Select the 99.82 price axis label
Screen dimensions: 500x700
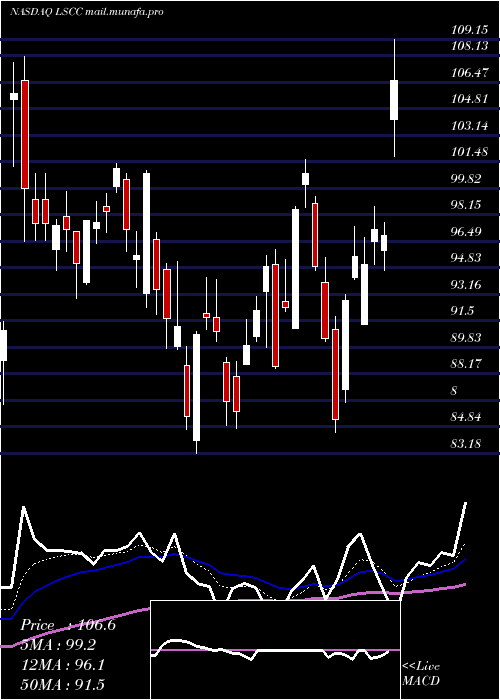tap(467, 179)
